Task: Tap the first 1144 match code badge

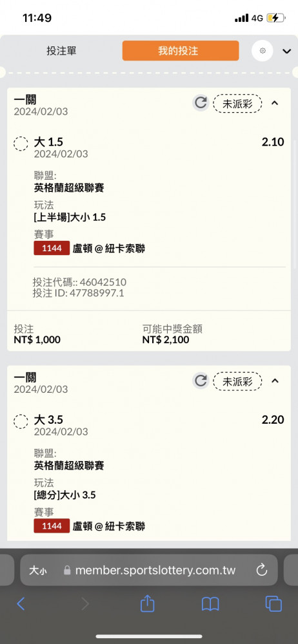Action: [x=52, y=249]
